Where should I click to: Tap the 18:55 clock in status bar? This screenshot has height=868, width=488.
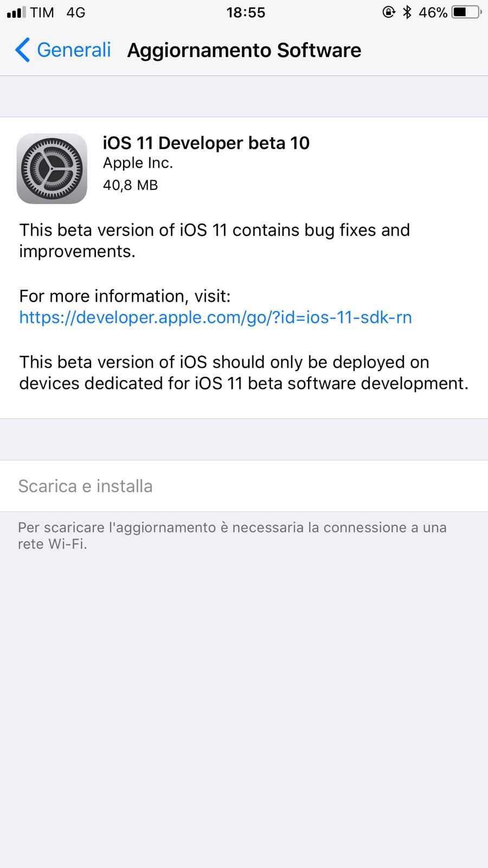point(246,12)
